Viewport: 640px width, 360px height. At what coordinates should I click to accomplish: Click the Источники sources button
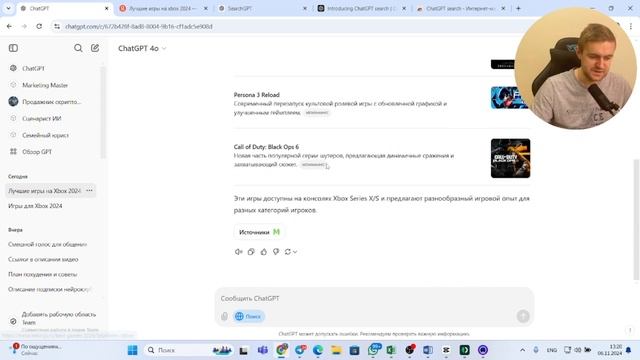tap(259, 232)
